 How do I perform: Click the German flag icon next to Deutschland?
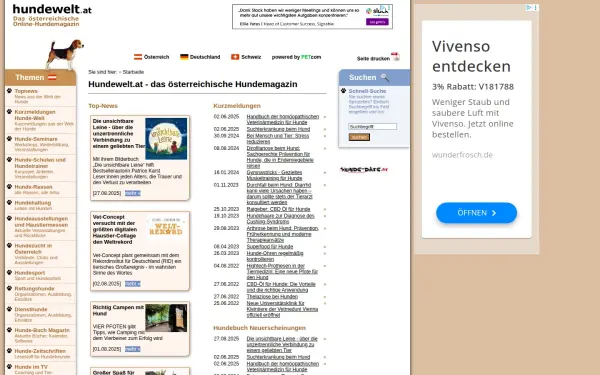184,57
